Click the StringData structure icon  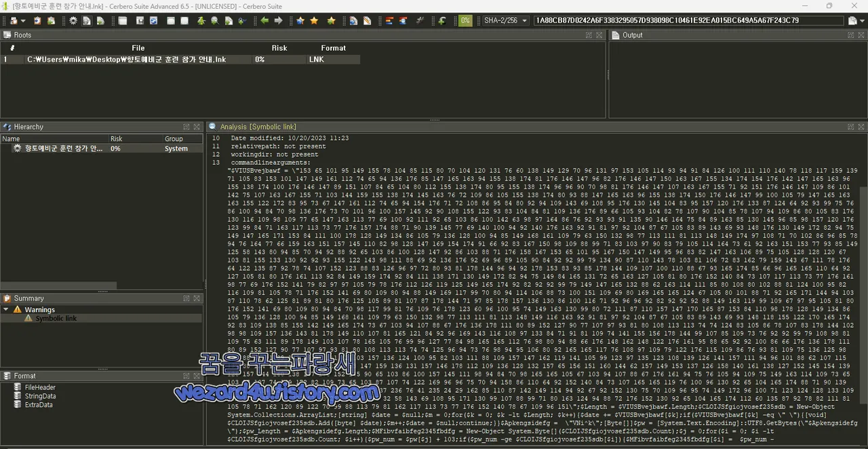[x=18, y=396]
